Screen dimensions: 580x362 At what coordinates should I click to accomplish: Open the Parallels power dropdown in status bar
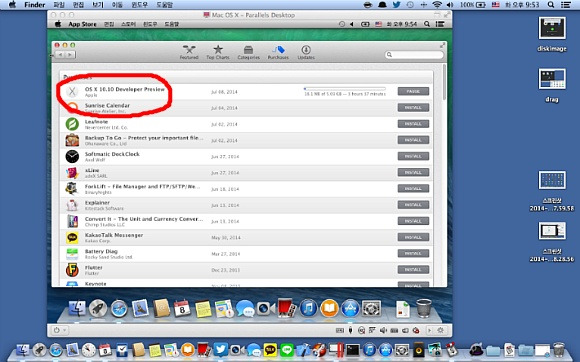(60, 330)
